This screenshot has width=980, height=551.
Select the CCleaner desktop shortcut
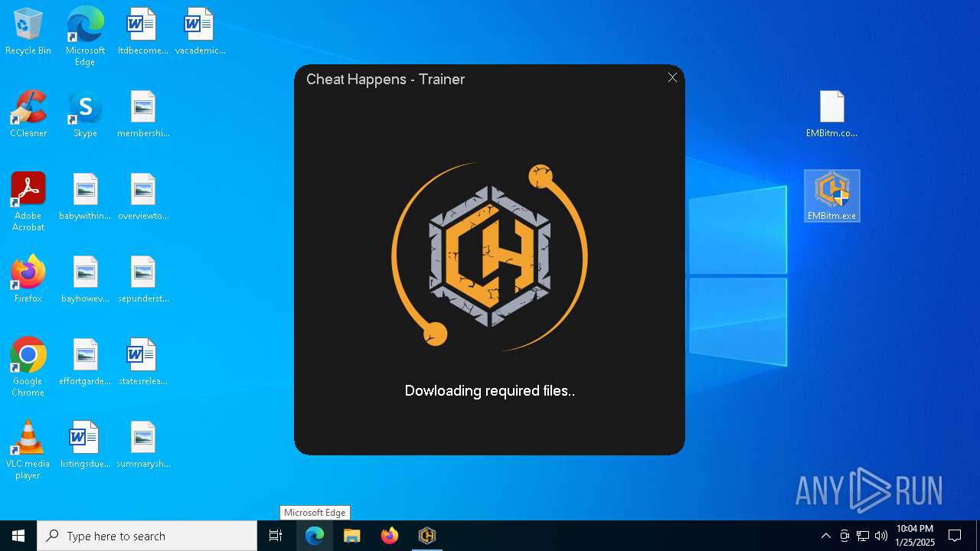pyautogui.click(x=28, y=115)
